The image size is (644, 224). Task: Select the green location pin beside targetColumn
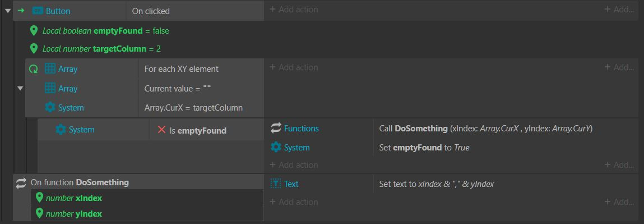coord(34,49)
